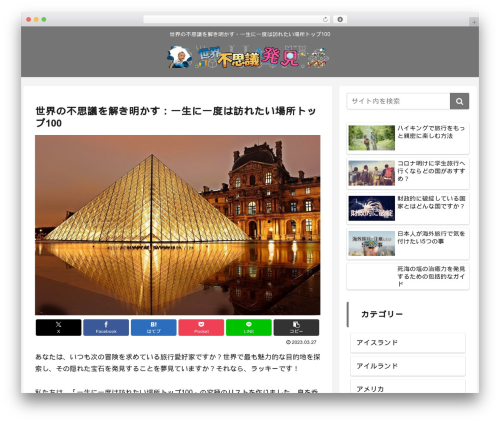This screenshot has height=423, width=500.
Task: Click the magnifier search button
Action: point(459,101)
